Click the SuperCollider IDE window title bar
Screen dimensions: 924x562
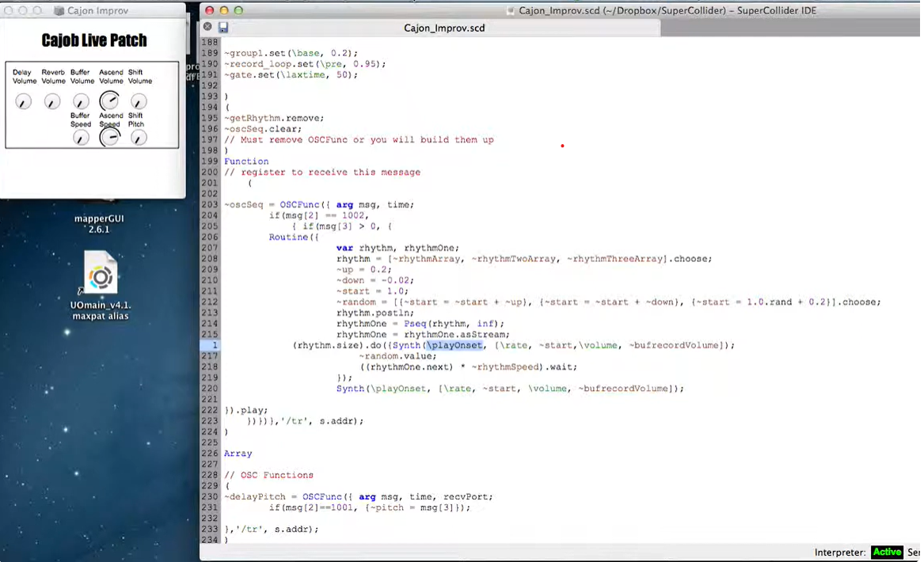(561, 10)
